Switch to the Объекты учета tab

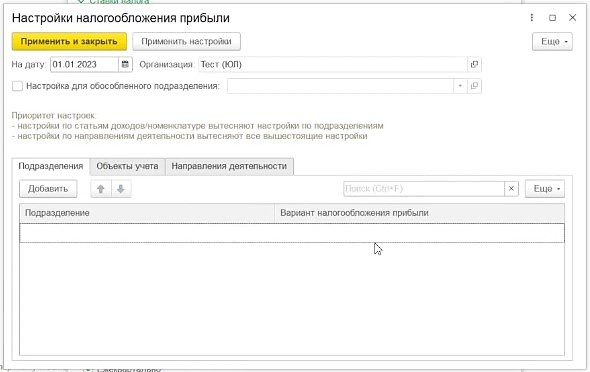coord(127,166)
